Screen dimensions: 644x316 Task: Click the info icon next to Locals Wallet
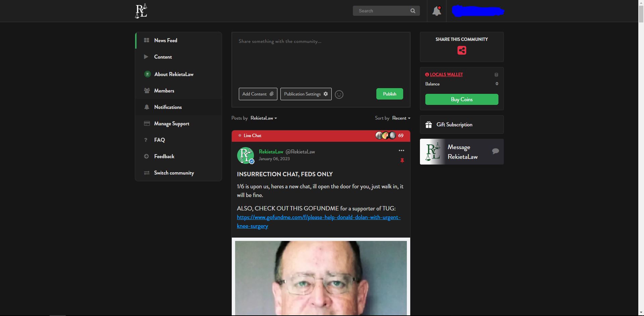(x=427, y=75)
